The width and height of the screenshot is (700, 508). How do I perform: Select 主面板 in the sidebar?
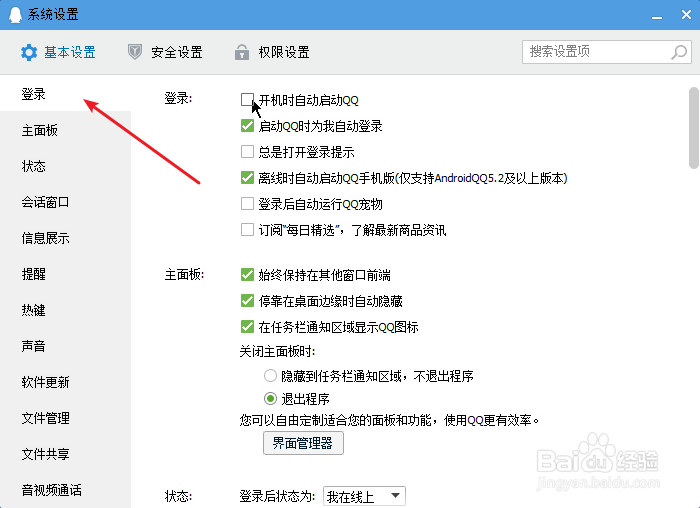(x=65, y=130)
